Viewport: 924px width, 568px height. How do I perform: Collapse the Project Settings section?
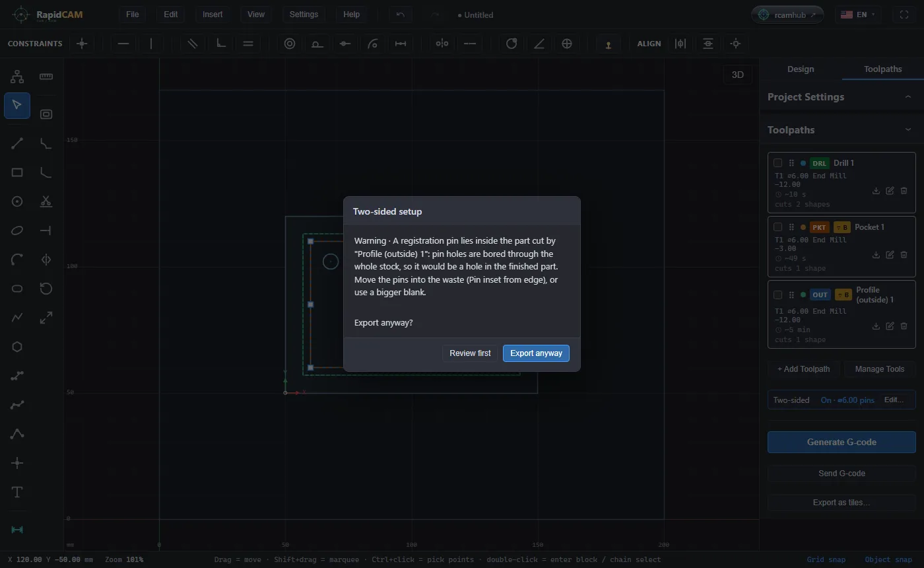pos(908,97)
